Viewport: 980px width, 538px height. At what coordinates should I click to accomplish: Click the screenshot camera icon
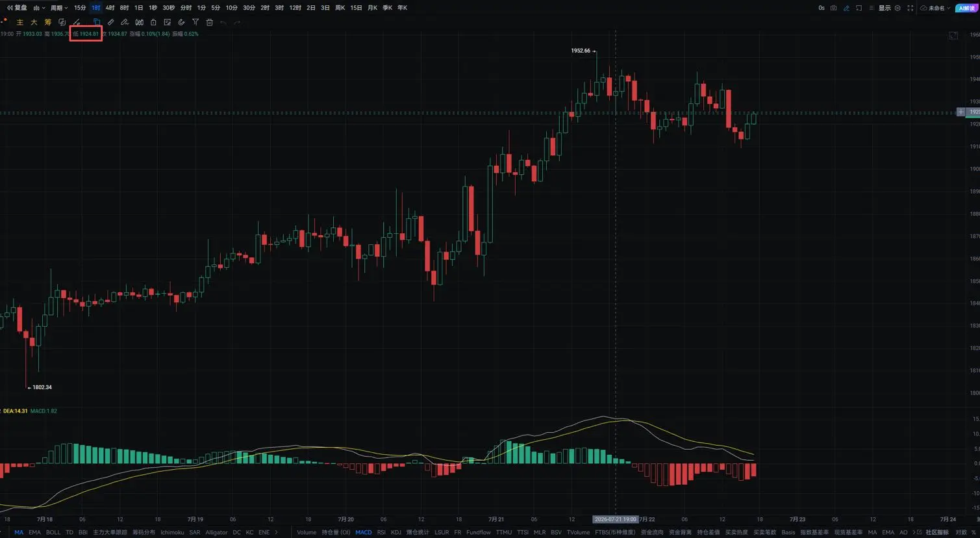(x=833, y=8)
